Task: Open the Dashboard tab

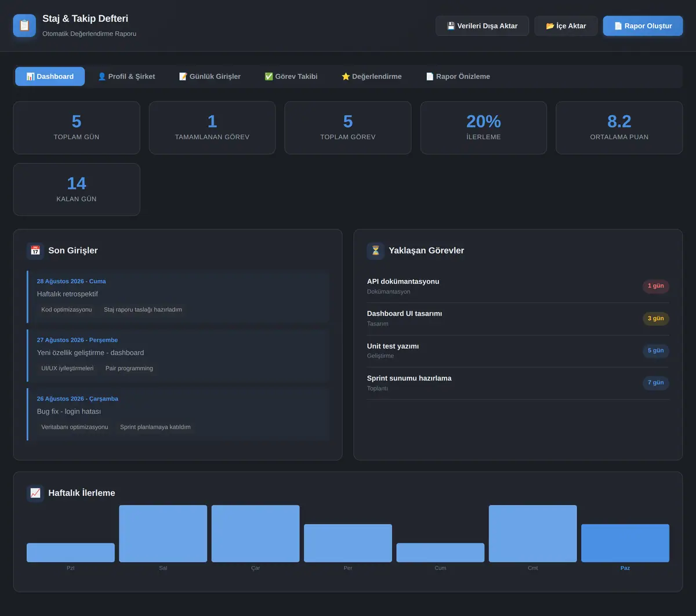Action: [x=50, y=77]
